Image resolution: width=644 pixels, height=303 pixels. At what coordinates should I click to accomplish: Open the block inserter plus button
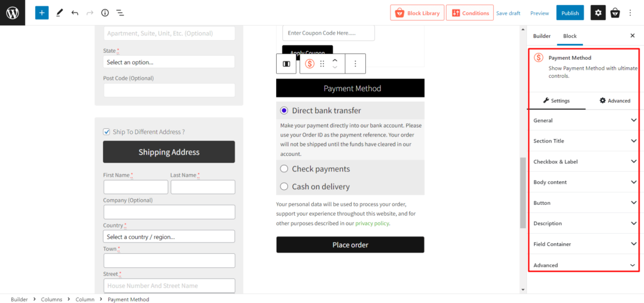42,13
